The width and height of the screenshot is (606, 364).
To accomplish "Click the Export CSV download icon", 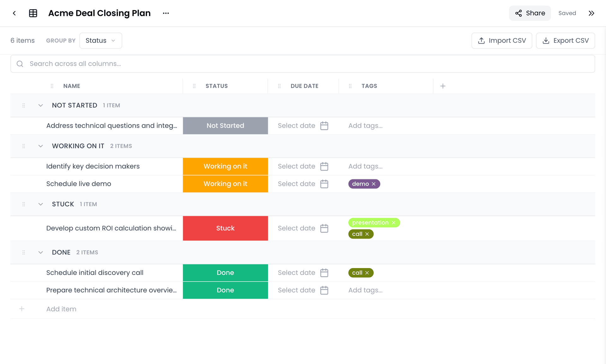I will click(x=546, y=40).
